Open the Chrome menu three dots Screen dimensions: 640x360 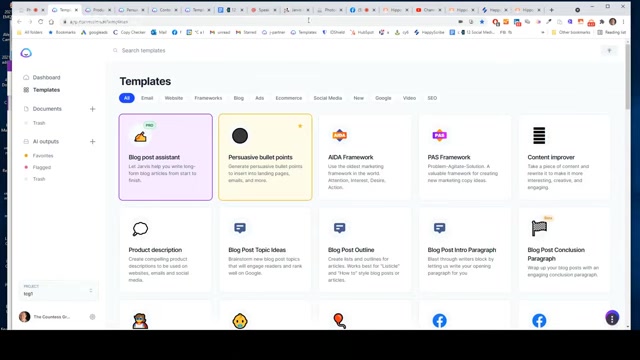pyautogui.click(x=623, y=22)
